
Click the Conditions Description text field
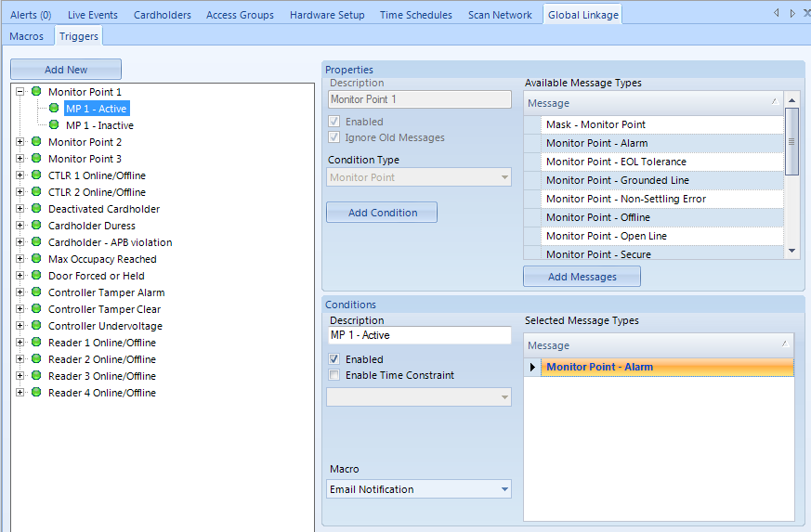pos(419,335)
